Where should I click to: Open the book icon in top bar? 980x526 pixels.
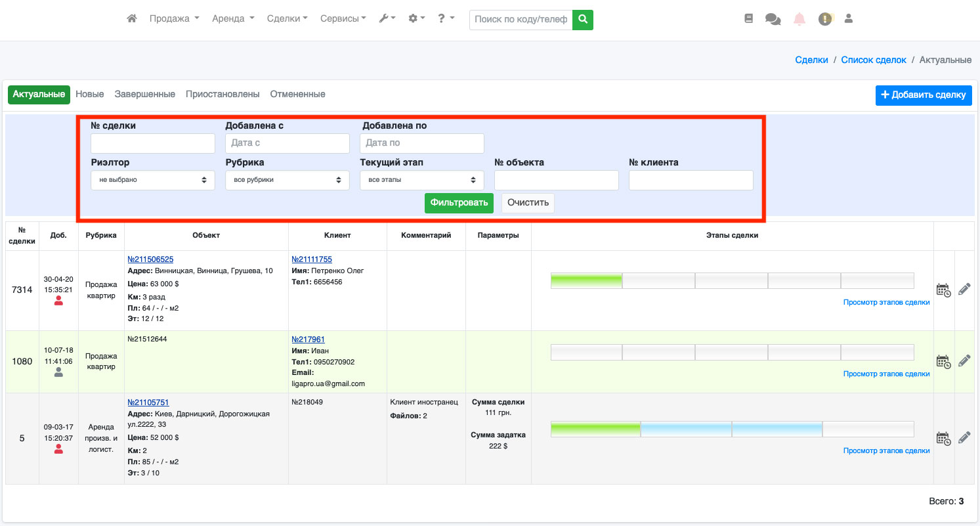(x=748, y=19)
